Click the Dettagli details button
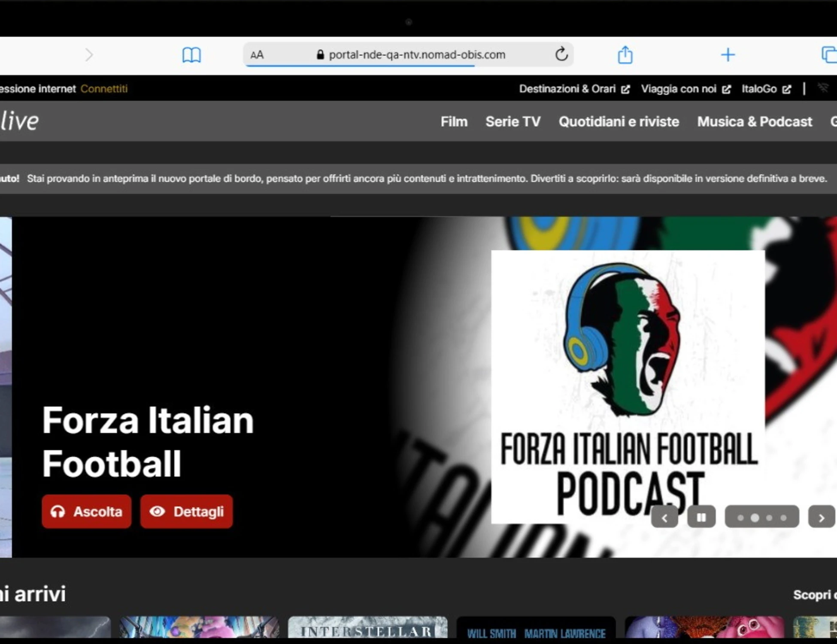 pyautogui.click(x=186, y=511)
